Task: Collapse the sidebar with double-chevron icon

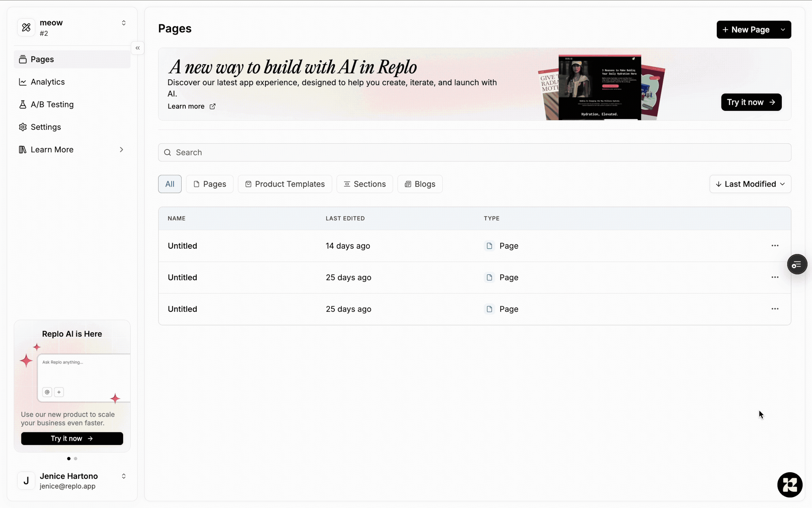Action: point(138,48)
